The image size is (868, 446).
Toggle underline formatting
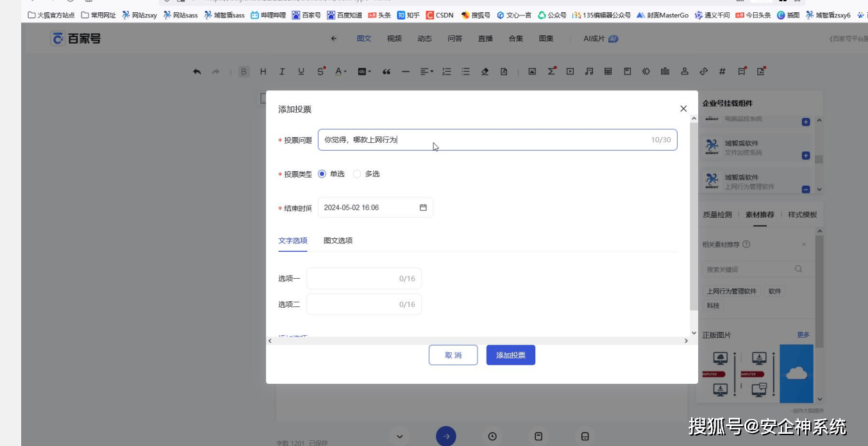click(x=301, y=72)
